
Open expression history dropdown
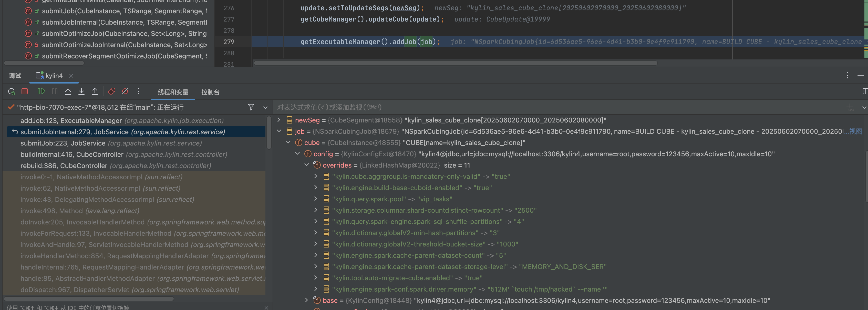point(864,108)
